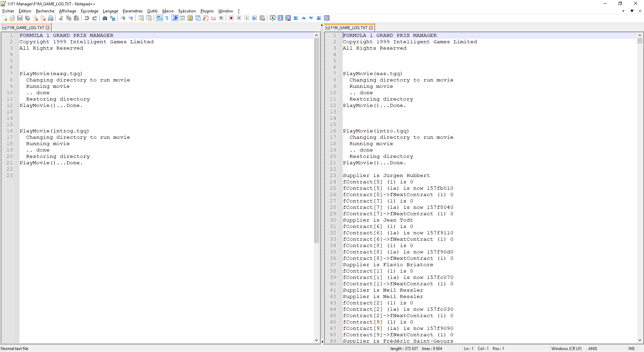Go to the previous difference arrow
The height and width of the screenshot is (352, 644).
pyautogui.click(x=304, y=18)
